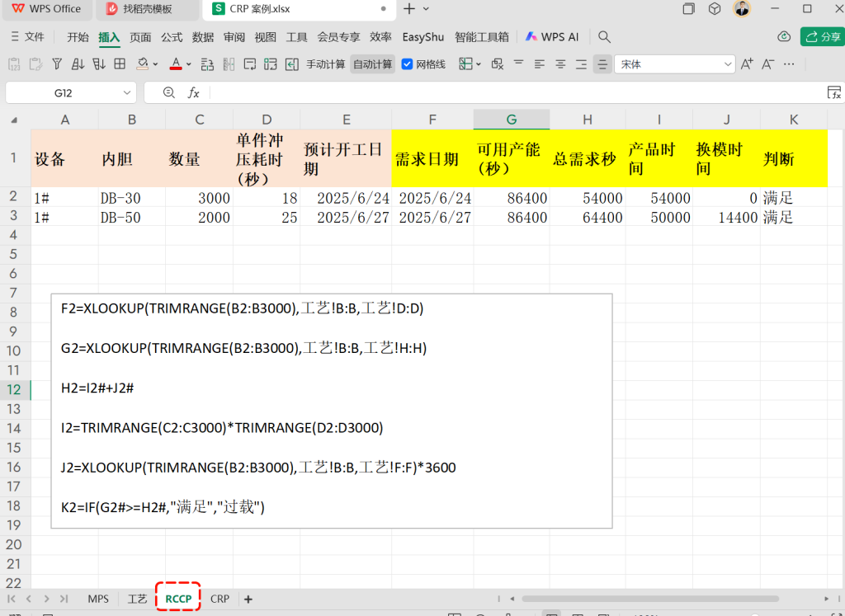Click the 分享 share button

(x=823, y=36)
